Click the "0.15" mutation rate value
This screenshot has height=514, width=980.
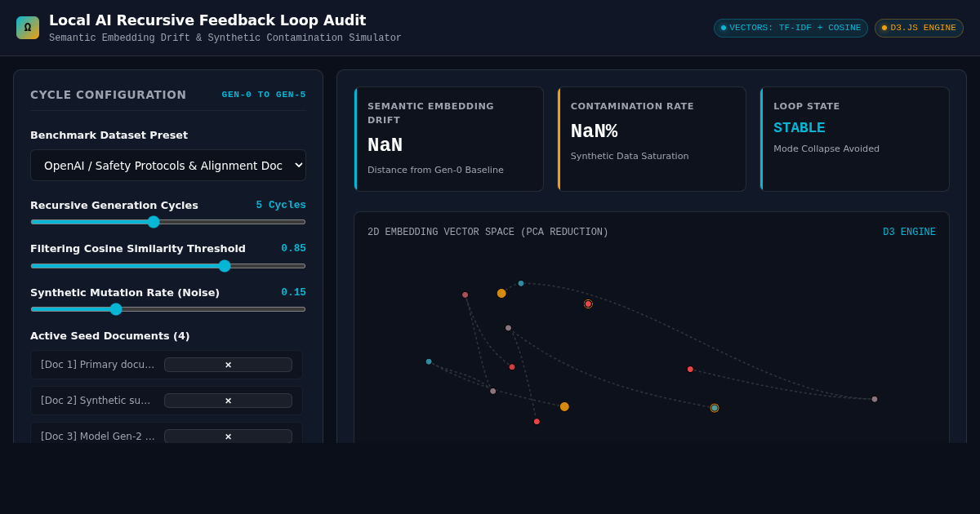[293, 292]
